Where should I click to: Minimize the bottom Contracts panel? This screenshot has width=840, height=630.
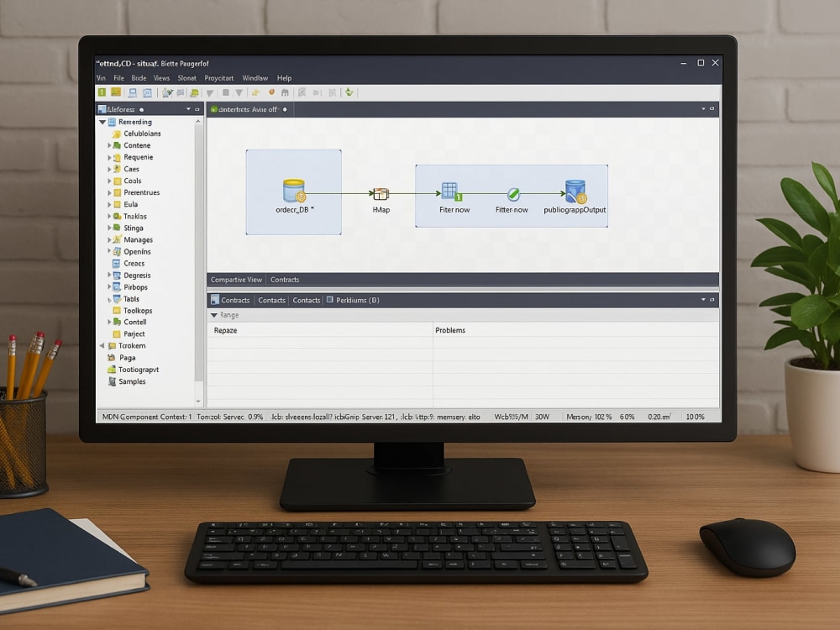coord(712,300)
